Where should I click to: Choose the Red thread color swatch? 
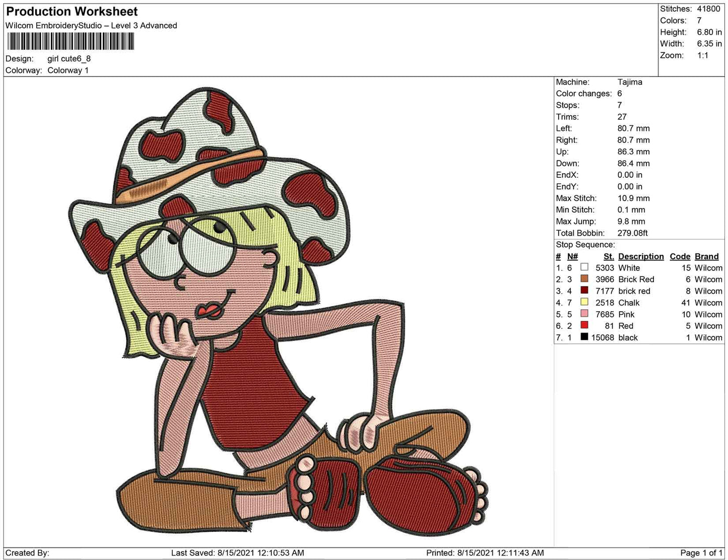click(584, 325)
